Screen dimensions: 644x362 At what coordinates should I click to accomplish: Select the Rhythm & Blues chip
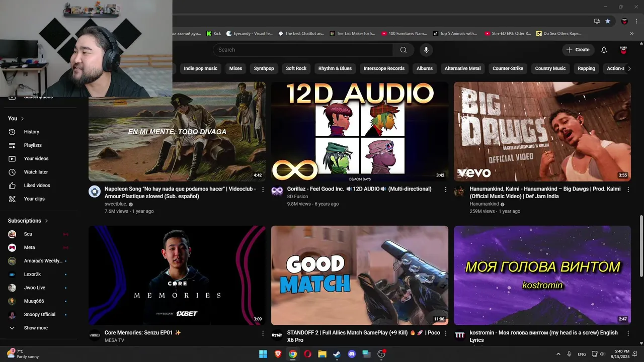tap(335, 68)
